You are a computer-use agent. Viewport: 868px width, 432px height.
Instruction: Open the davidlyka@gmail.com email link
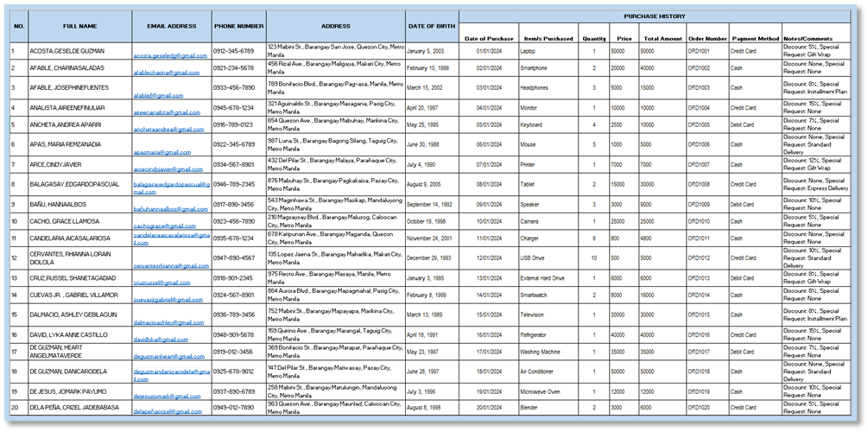coord(161,340)
